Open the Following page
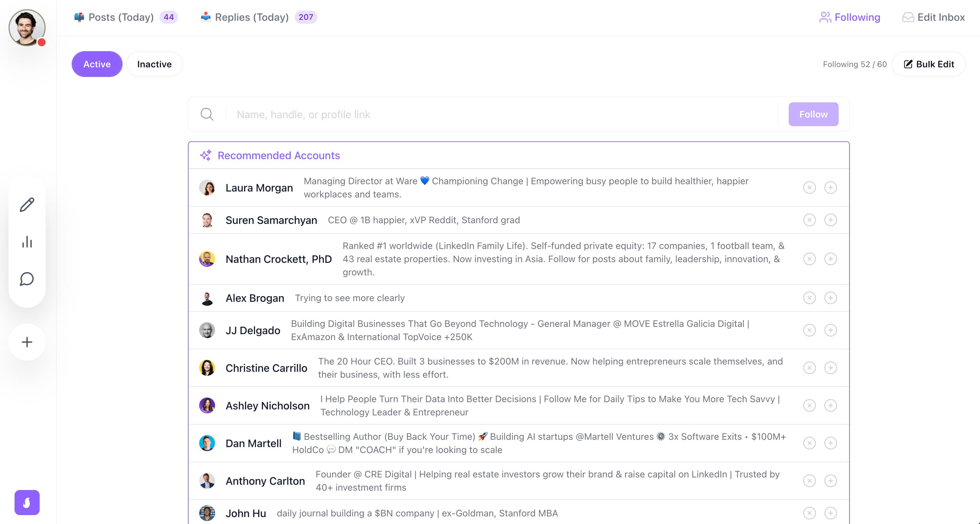This screenshot has width=980, height=524. 850,17
